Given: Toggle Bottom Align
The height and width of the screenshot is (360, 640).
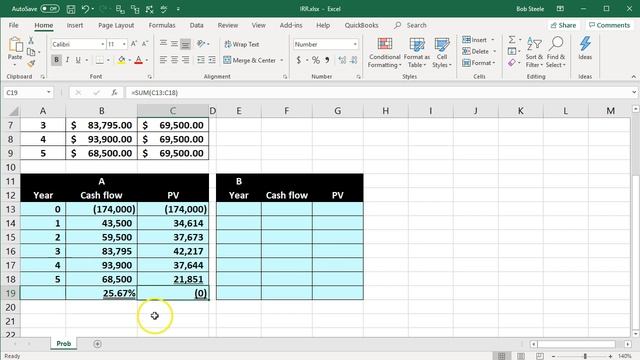Looking at the screenshot, I should pos(185,44).
